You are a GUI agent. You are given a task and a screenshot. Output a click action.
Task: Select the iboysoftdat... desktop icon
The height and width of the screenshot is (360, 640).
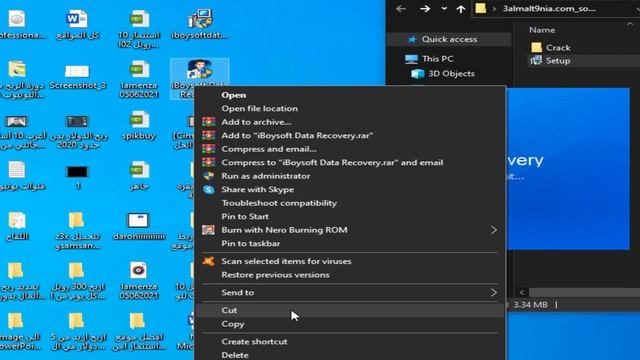click(x=200, y=25)
